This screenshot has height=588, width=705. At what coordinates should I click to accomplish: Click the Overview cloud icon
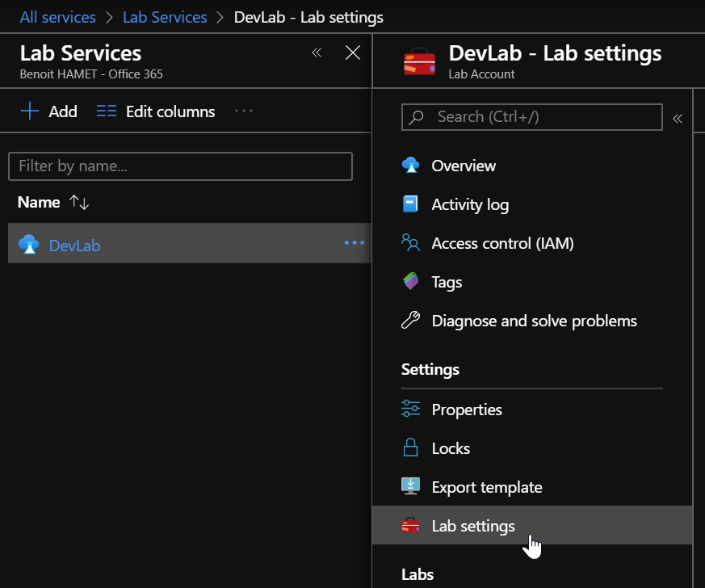(x=410, y=166)
